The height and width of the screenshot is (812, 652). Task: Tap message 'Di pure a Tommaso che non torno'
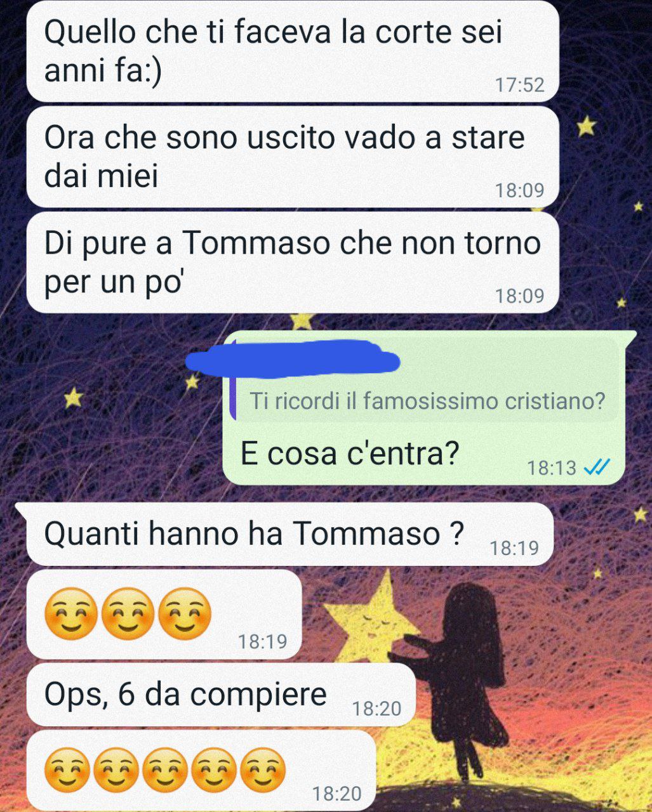pos(293,262)
